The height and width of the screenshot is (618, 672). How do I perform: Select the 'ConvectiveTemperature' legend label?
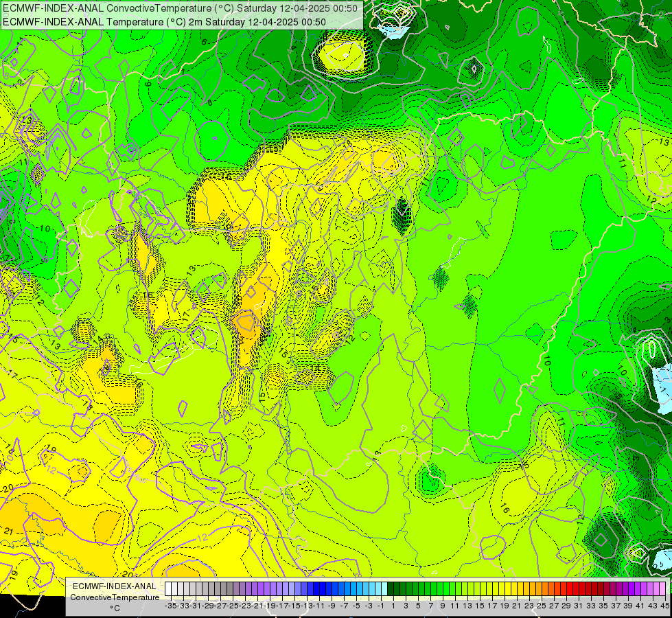pyautogui.click(x=115, y=597)
